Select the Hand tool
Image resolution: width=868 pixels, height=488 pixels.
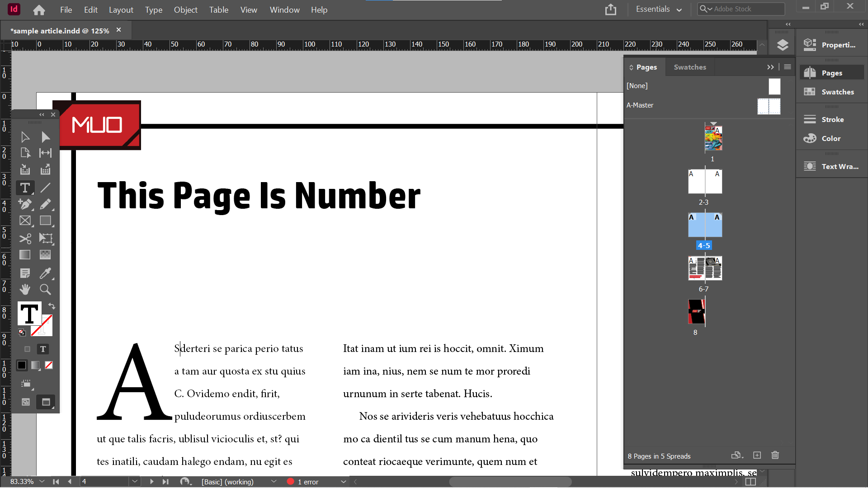pyautogui.click(x=25, y=289)
